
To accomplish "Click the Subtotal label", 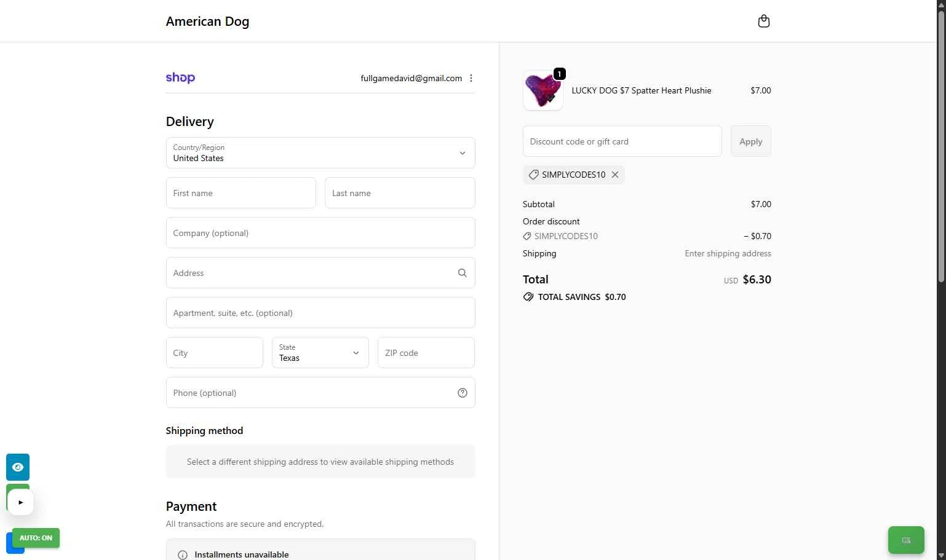I will (x=539, y=204).
